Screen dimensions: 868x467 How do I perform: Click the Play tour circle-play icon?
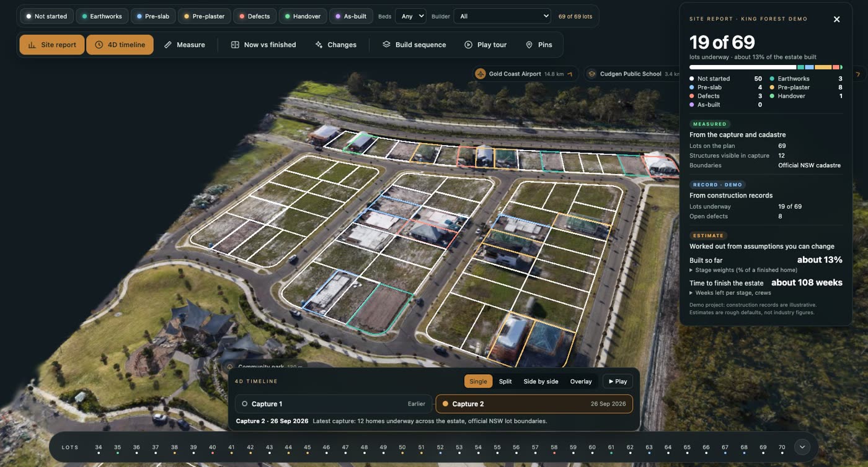[469, 45]
